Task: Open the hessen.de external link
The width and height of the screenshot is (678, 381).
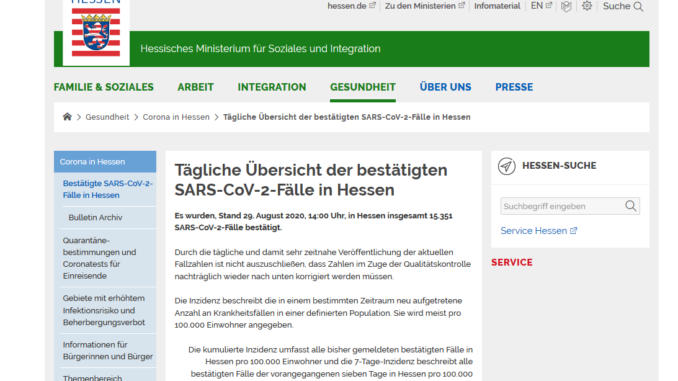Action: tap(347, 6)
